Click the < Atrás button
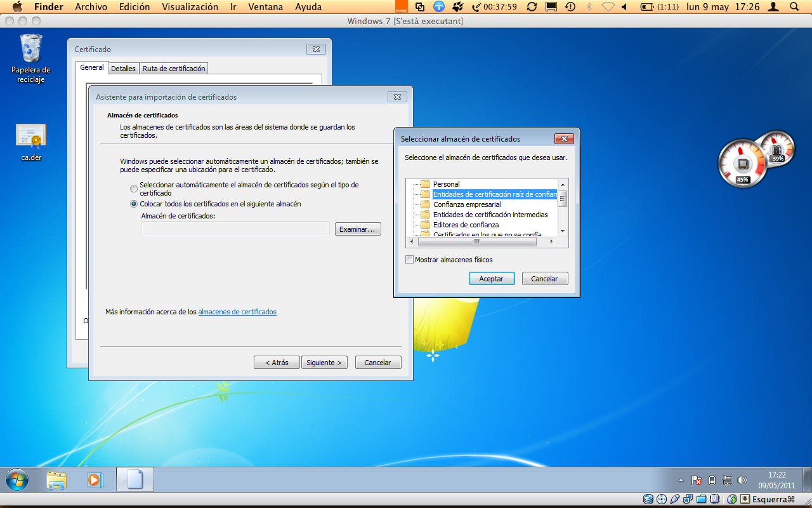Image resolution: width=812 pixels, height=508 pixels. tap(277, 363)
